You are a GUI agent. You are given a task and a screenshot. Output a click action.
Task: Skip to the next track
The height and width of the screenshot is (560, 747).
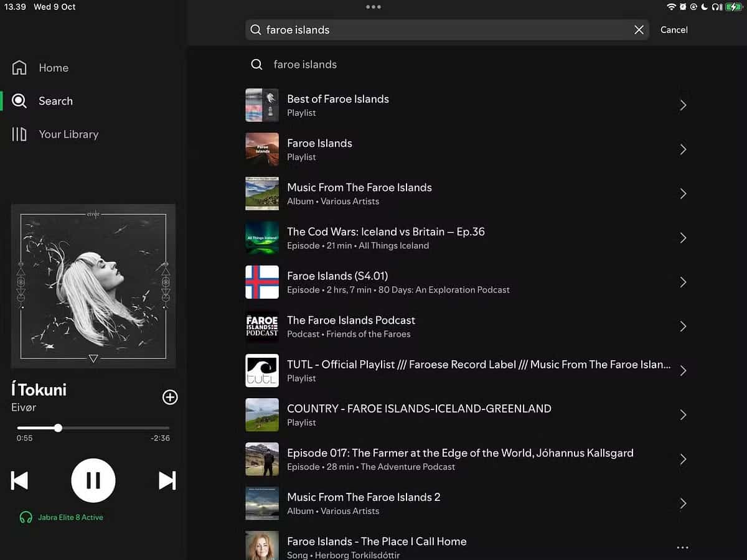coord(166,480)
